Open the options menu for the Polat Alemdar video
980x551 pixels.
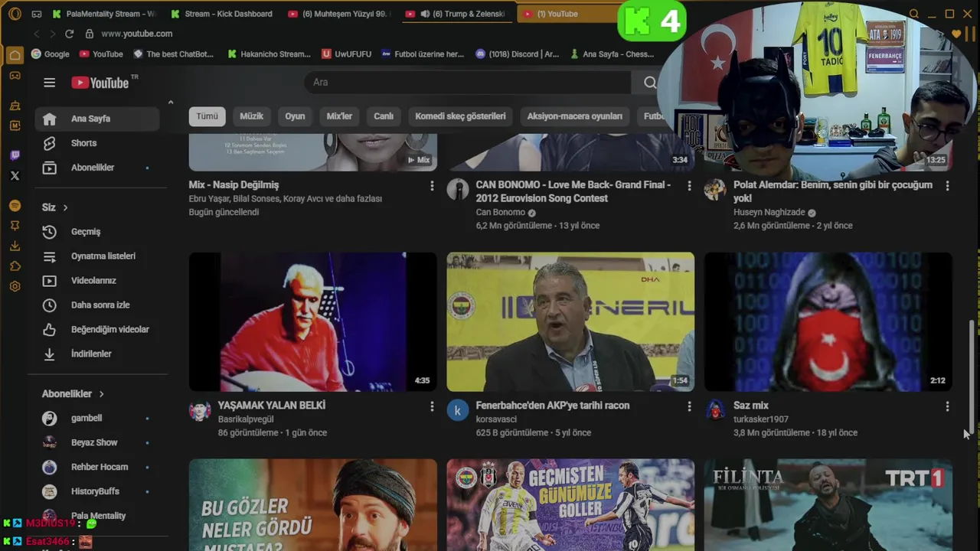click(947, 186)
